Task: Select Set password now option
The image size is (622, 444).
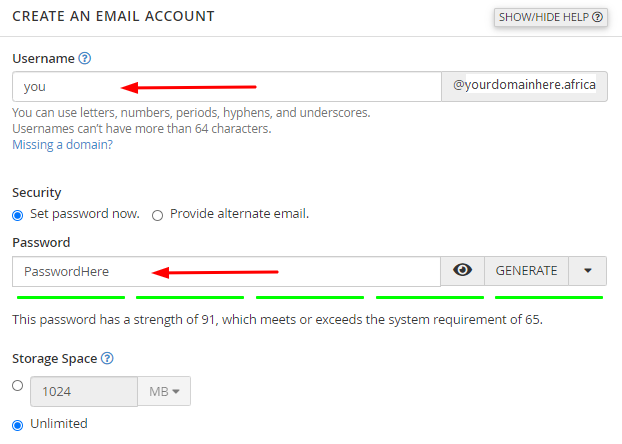Action: pyautogui.click(x=17, y=215)
